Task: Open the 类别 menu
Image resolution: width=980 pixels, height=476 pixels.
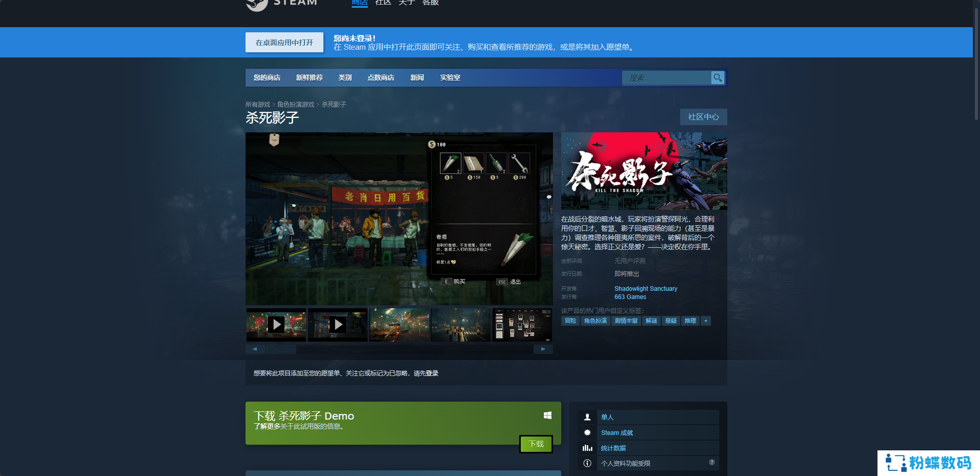Action: pyautogui.click(x=345, y=77)
